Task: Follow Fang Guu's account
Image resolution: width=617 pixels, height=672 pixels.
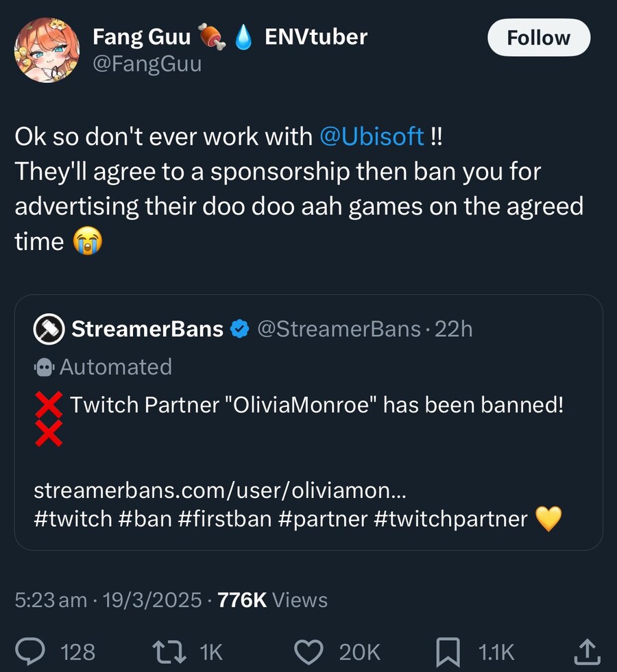Action: 538,38
